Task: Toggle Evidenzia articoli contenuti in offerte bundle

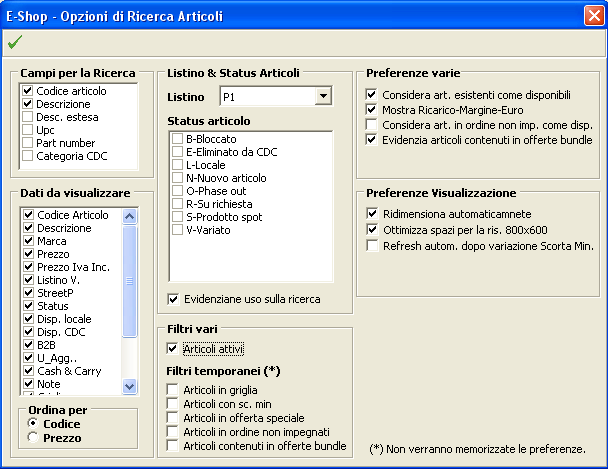Action: [371, 140]
